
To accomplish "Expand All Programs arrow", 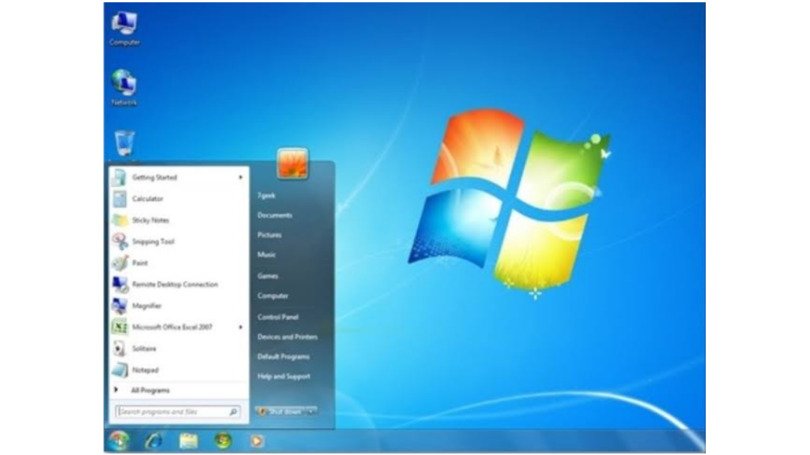I will [116, 390].
